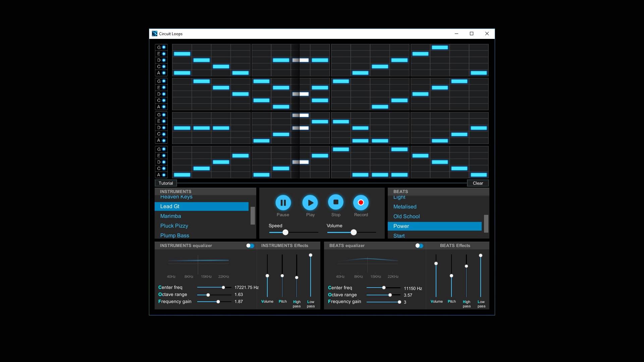
Task: Click the Speed slider handle
Action: (285, 232)
